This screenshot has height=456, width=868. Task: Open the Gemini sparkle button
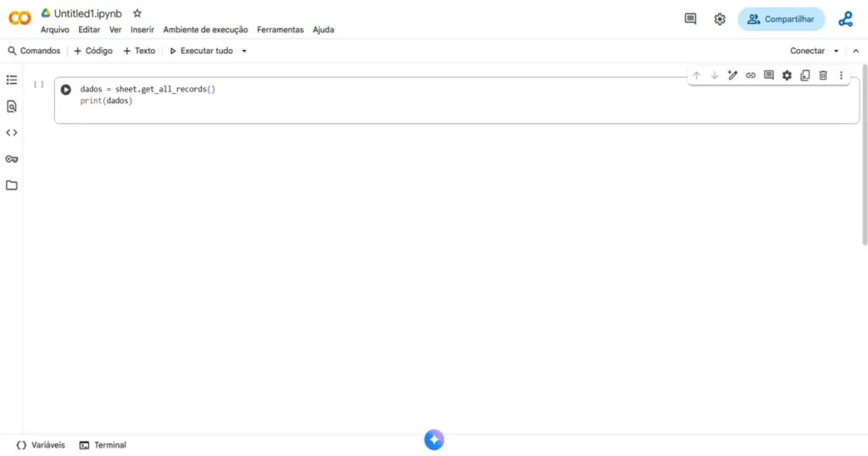(x=434, y=440)
